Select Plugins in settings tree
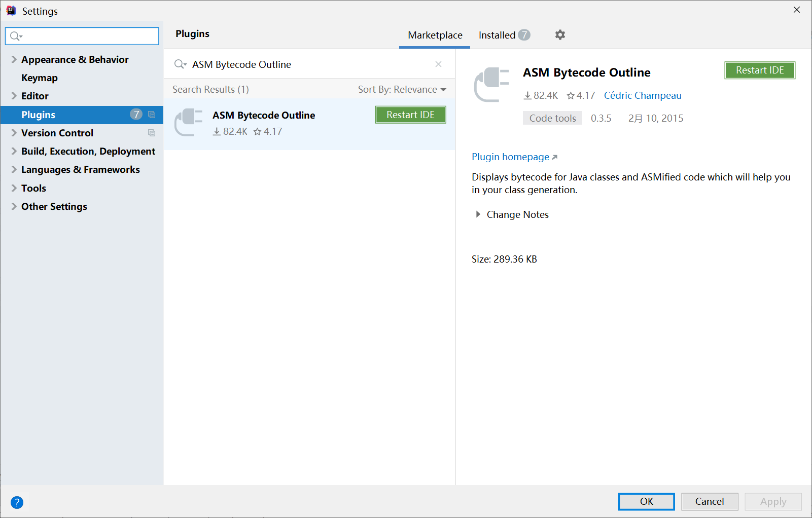This screenshot has width=812, height=518. [82, 115]
